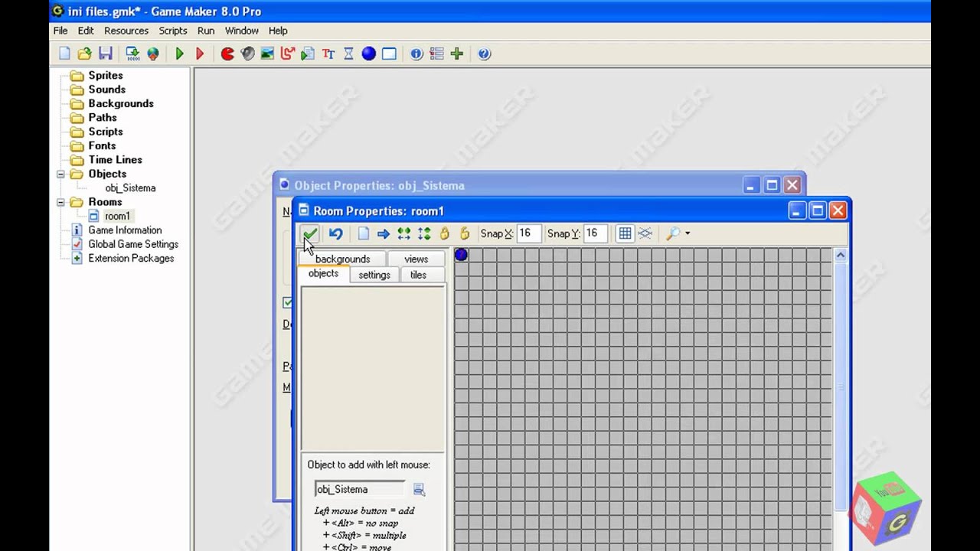Select obj_Sistema in resource tree
The width and height of the screenshot is (980, 551).
130,188
